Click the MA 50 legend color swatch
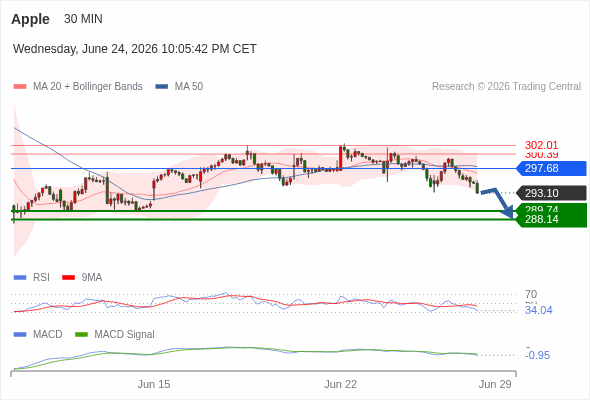Viewport: 590px width, 400px height. pos(162,87)
